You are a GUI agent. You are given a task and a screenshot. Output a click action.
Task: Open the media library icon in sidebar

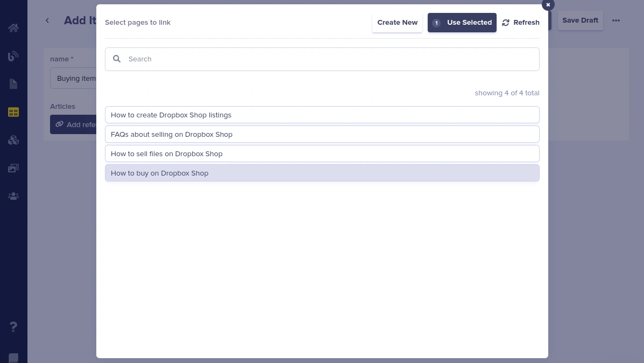pyautogui.click(x=13, y=168)
